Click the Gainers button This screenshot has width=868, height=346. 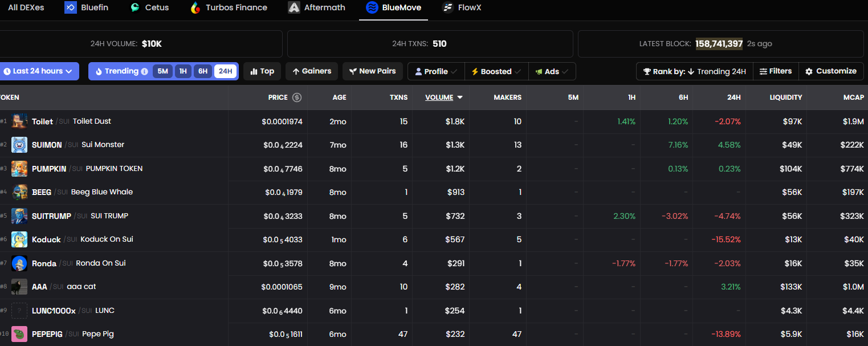tap(312, 71)
